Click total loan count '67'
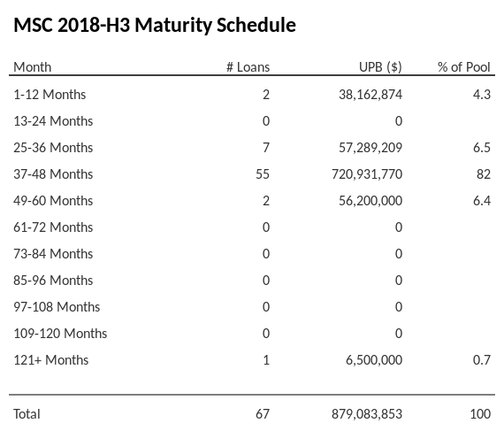This screenshot has height=431, width=504. pyautogui.click(x=263, y=414)
